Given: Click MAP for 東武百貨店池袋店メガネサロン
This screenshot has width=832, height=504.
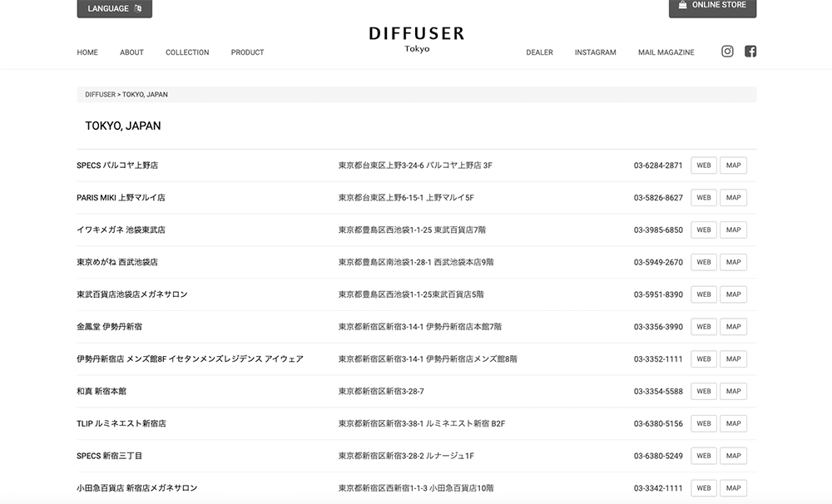Looking at the screenshot, I should click(733, 294).
